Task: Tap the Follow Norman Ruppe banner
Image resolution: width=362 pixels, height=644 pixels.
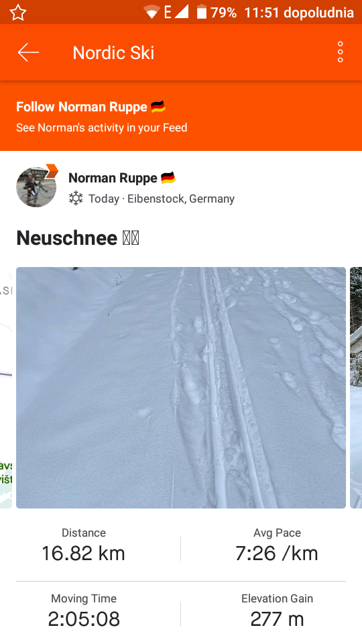Action: tap(181, 116)
